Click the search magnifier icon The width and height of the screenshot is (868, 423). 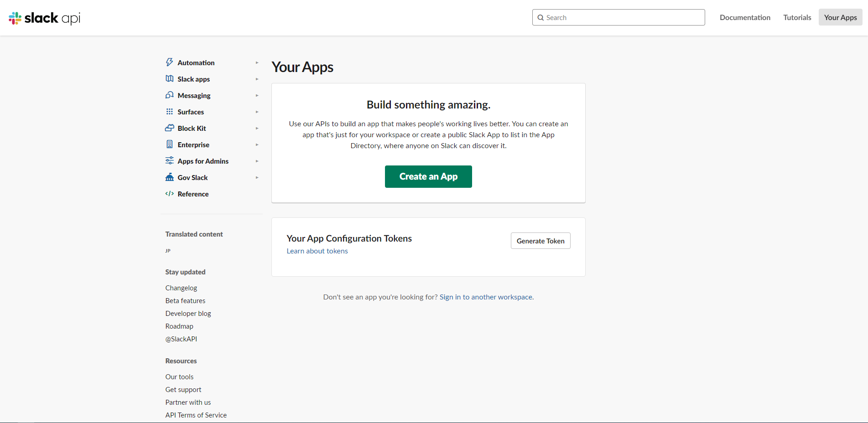pos(541,17)
